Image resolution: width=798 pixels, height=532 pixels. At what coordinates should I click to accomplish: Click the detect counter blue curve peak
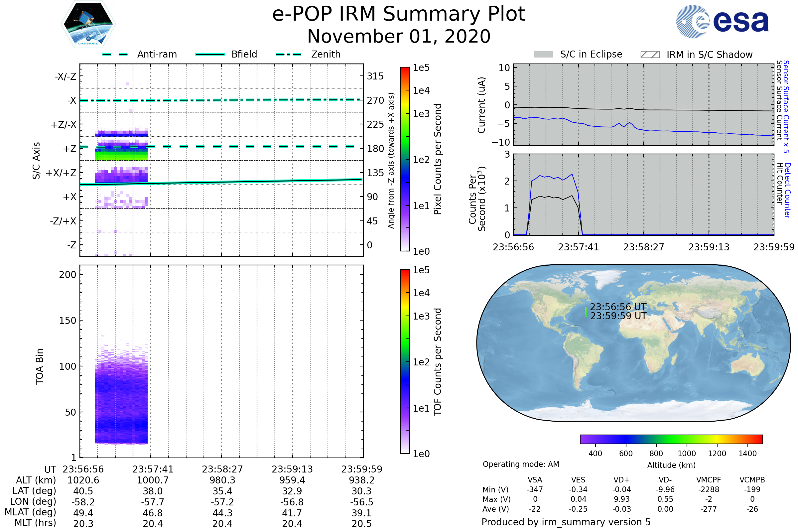tap(572, 174)
